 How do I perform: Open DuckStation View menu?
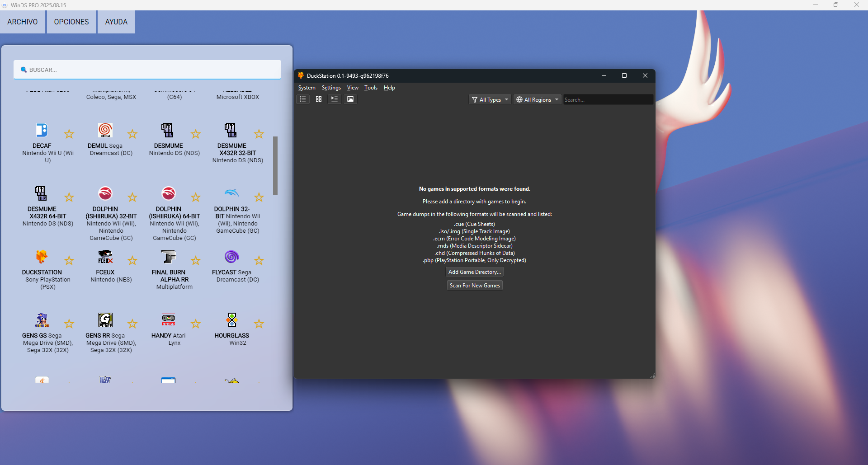click(x=353, y=88)
